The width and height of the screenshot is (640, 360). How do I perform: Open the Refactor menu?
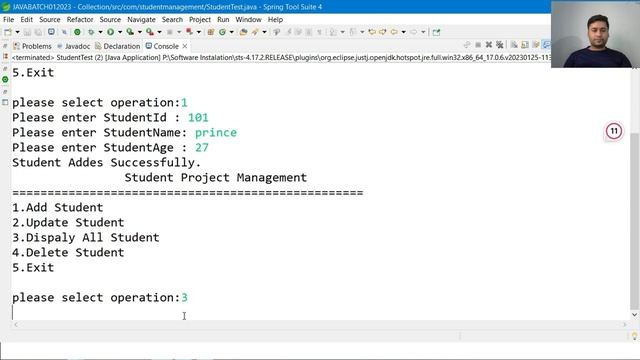(80, 19)
